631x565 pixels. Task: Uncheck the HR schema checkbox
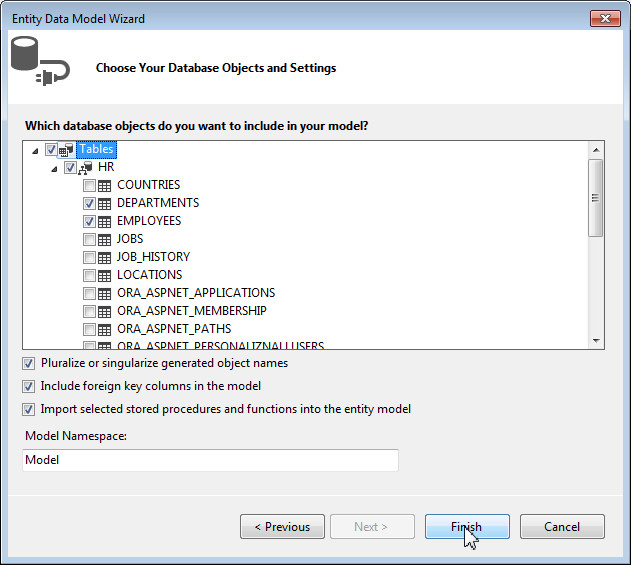coord(70,167)
